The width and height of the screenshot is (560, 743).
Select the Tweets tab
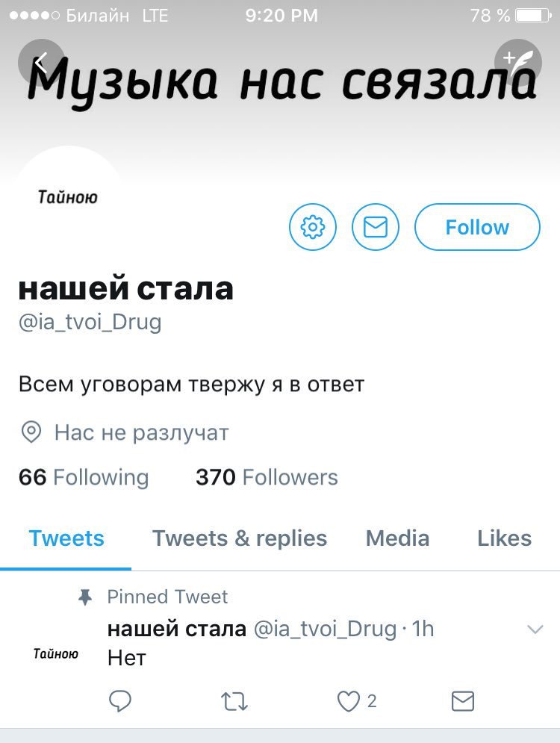tap(66, 538)
